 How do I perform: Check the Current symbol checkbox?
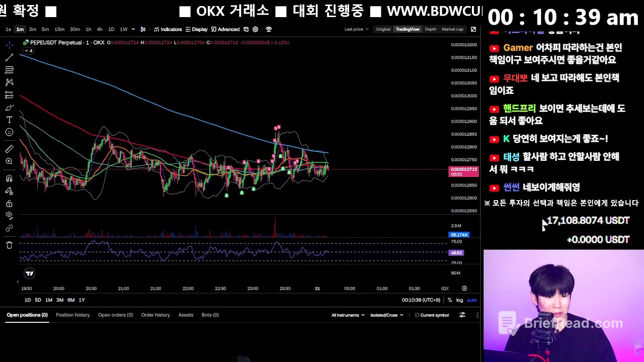coord(417,315)
